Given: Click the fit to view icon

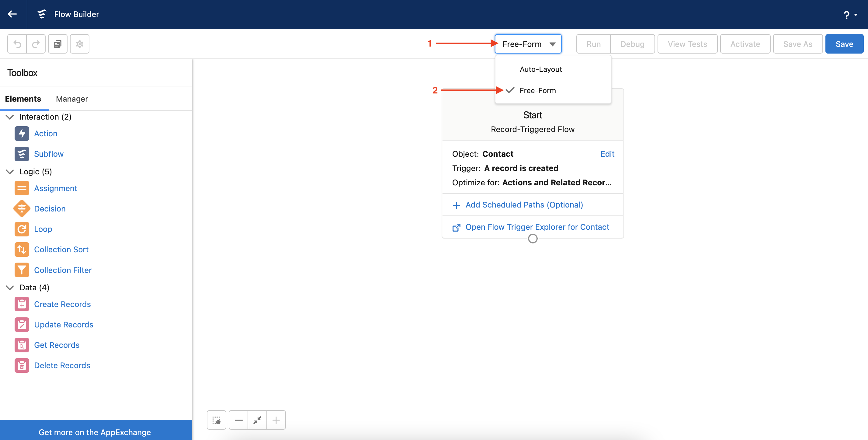Looking at the screenshot, I should [x=257, y=420].
